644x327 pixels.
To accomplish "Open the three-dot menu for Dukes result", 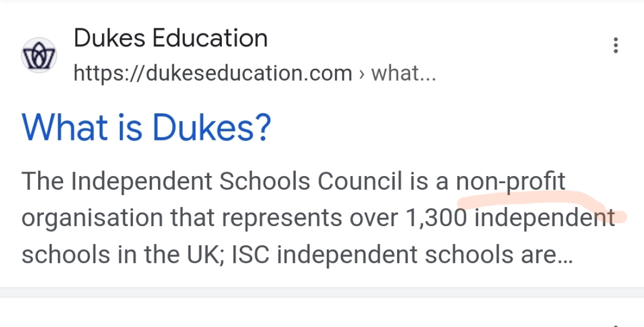I will 616,45.
